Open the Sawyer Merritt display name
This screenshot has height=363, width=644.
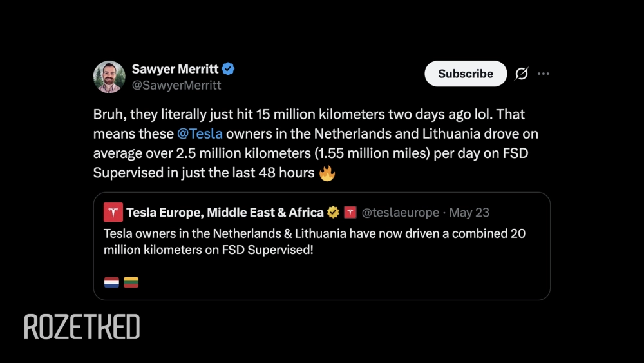coord(175,68)
